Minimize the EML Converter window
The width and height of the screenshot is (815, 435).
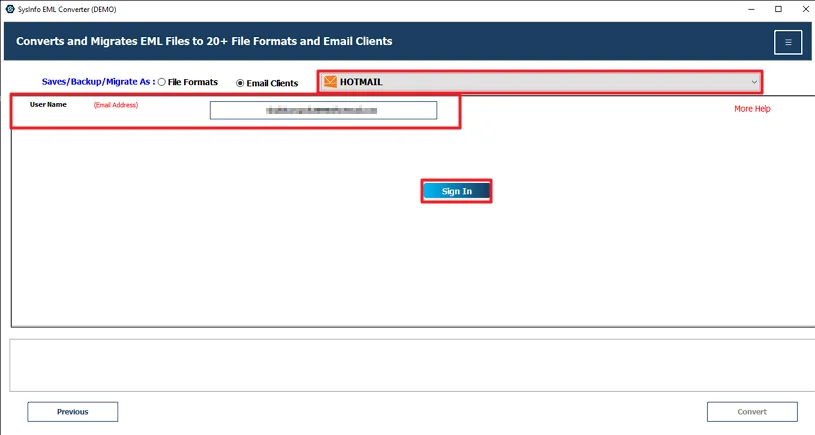click(752, 9)
